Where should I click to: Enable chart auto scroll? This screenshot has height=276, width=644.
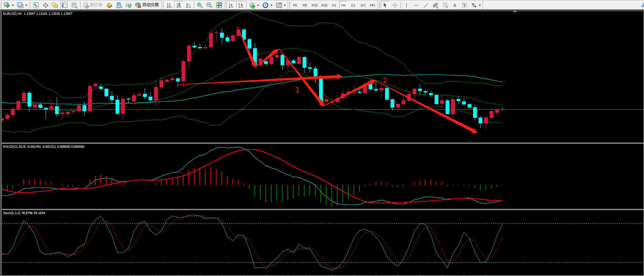(231, 5)
